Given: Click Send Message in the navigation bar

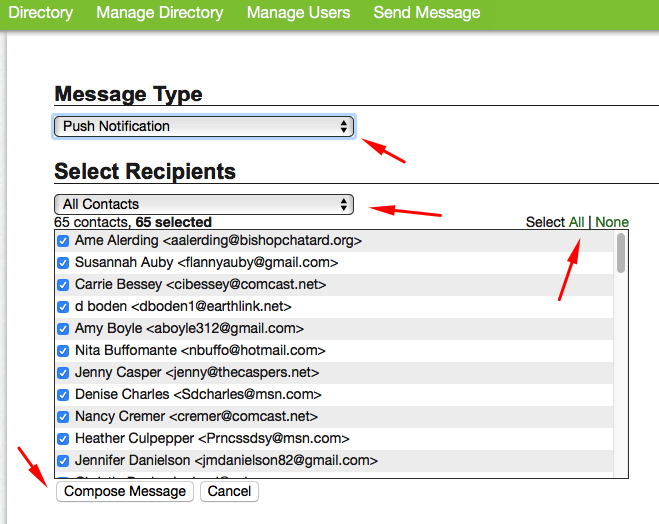Looking at the screenshot, I should [x=426, y=13].
